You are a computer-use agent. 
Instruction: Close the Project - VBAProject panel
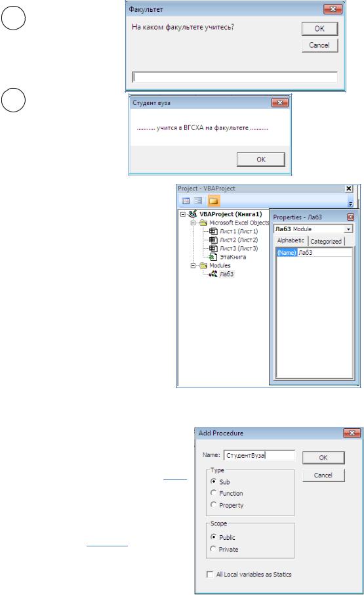coord(349,188)
